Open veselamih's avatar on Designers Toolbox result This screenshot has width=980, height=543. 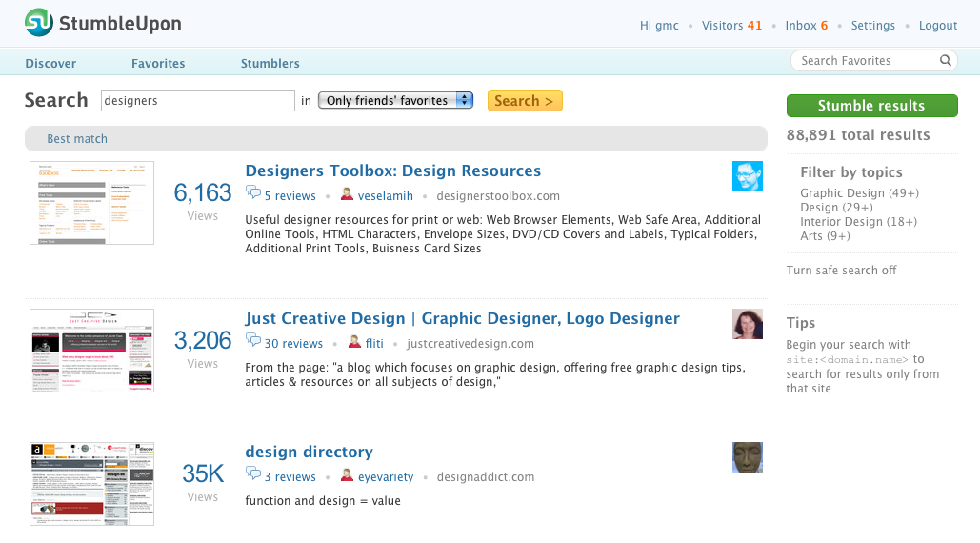point(747,176)
